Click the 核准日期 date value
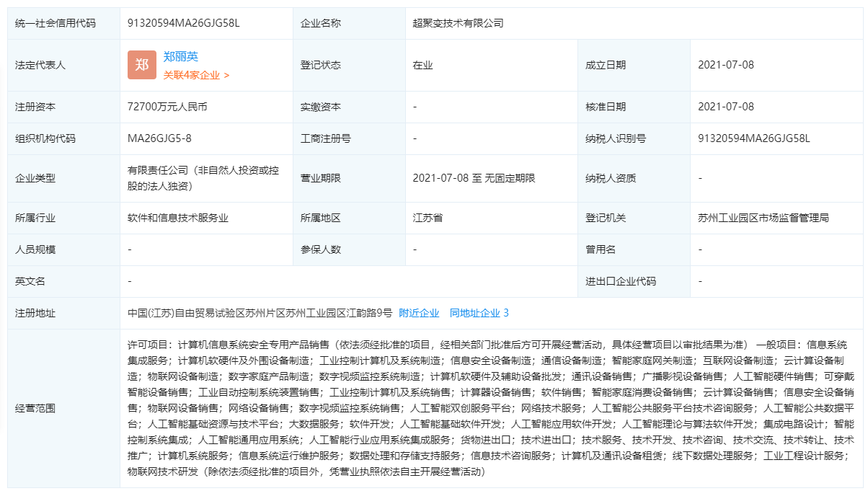The height and width of the screenshot is (491, 868). [x=726, y=107]
